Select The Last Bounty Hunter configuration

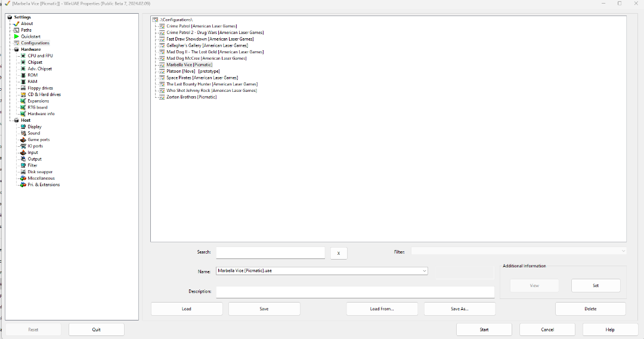coord(212,84)
